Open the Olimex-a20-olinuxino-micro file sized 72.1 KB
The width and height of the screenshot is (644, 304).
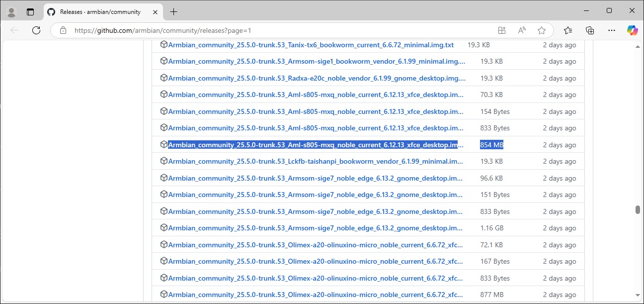316,245
